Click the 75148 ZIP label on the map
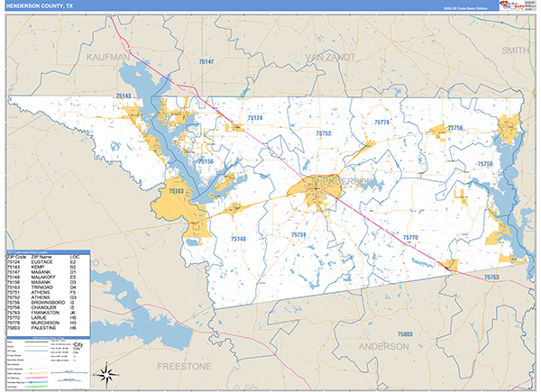The height and width of the screenshot is (392, 541). pyautogui.click(x=238, y=239)
